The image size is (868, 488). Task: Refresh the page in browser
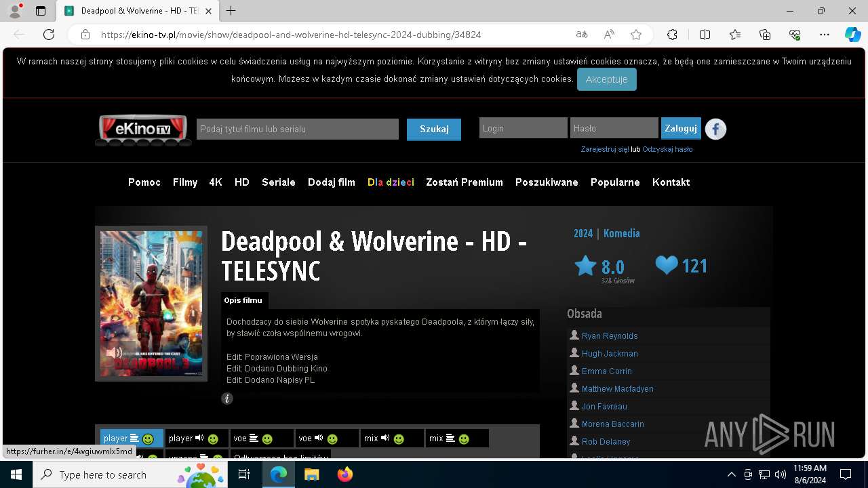click(x=49, y=35)
